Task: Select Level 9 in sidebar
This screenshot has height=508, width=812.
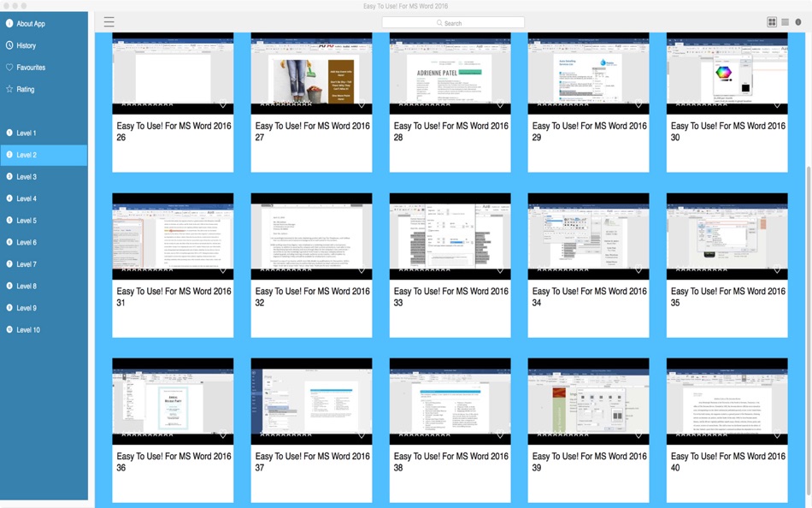Action: [x=44, y=307]
